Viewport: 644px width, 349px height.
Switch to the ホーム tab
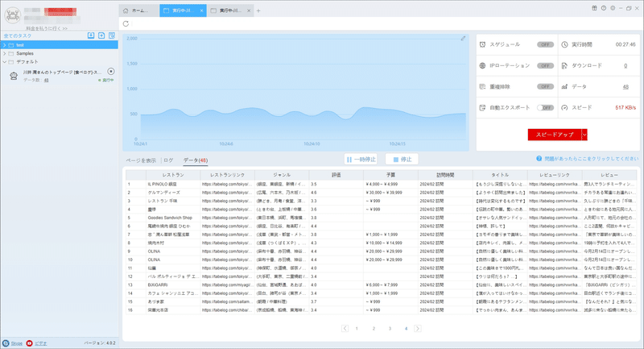139,10
